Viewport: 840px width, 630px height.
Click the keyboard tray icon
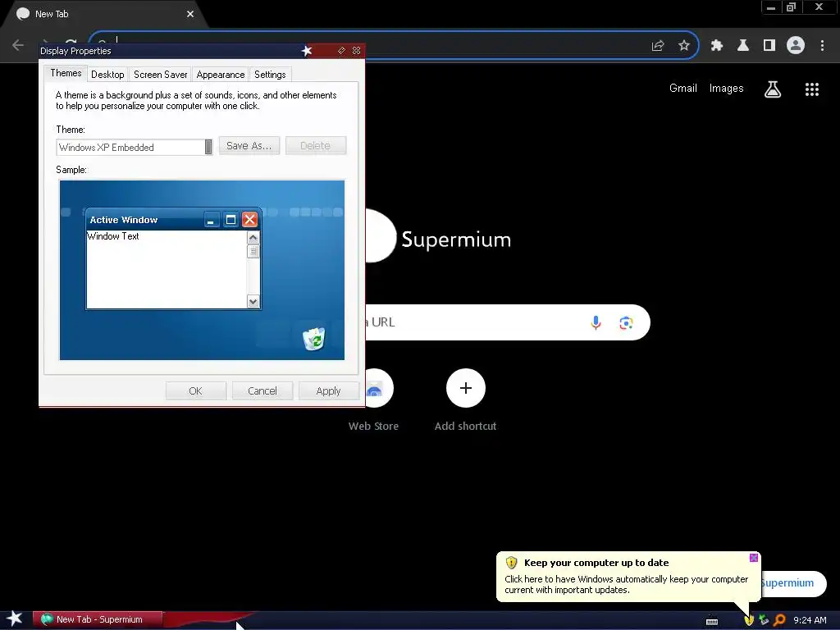[x=712, y=621]
